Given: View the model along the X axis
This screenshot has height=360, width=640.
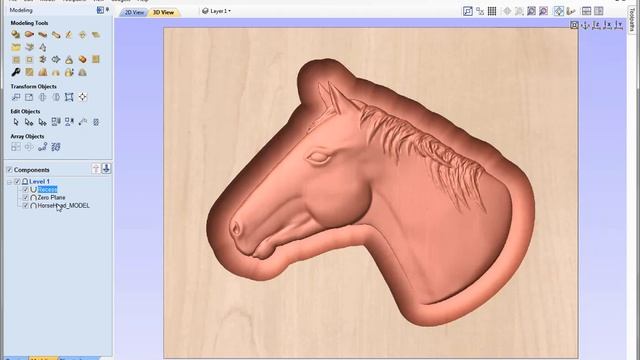Looking at the screenshot, I should point(607,25).
